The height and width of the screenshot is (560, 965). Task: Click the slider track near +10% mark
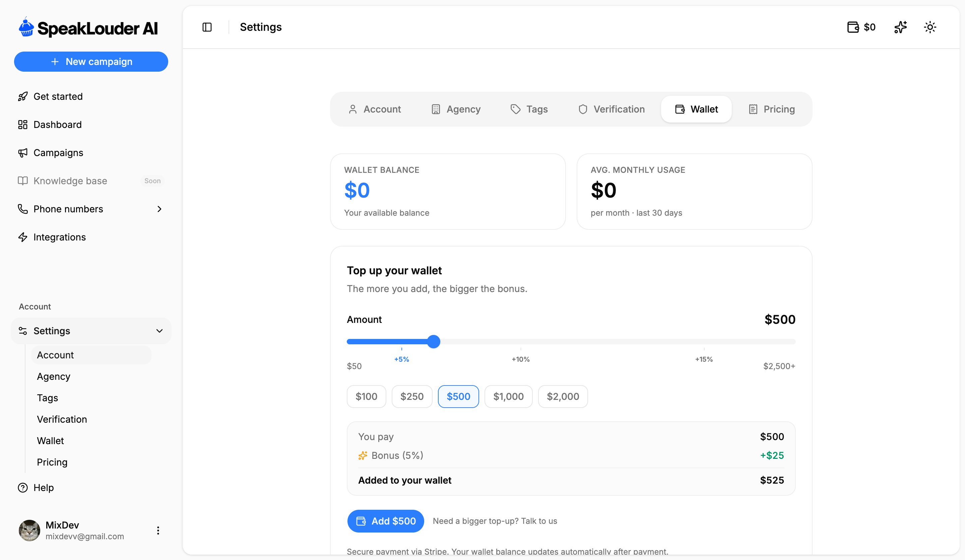click(521, 341)
